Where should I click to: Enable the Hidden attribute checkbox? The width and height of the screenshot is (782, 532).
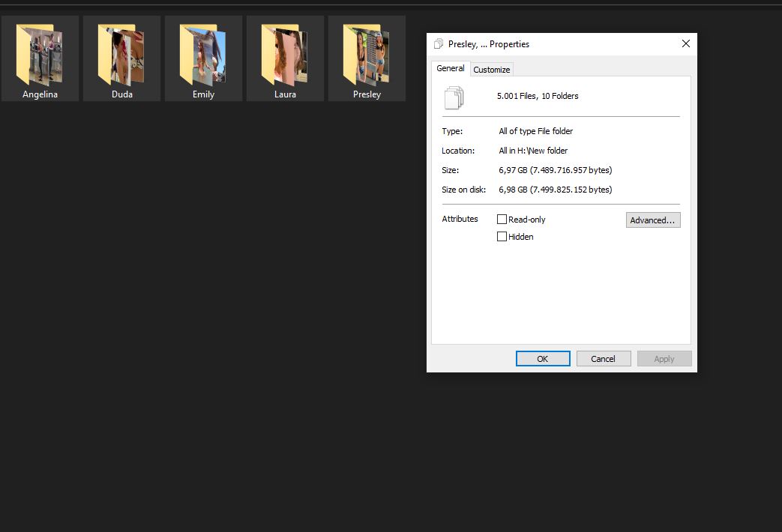[502, 236]
